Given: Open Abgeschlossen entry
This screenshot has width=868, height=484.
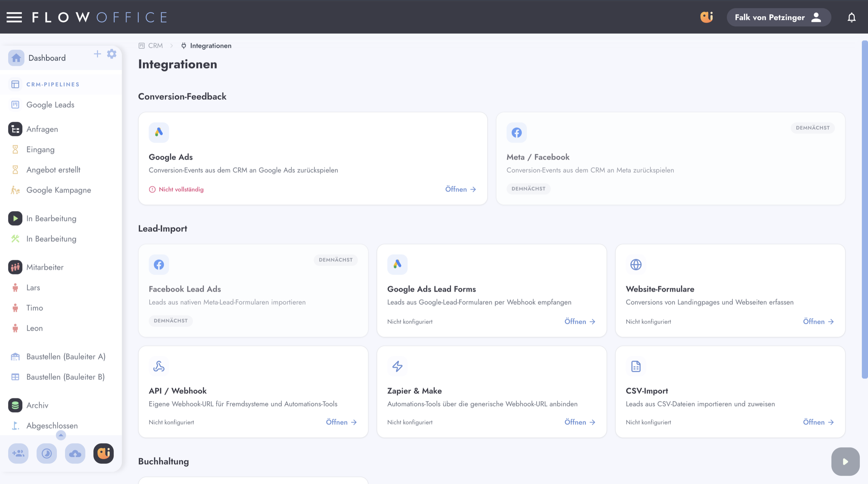Looking at the screenshot, I should click(52, 426).
